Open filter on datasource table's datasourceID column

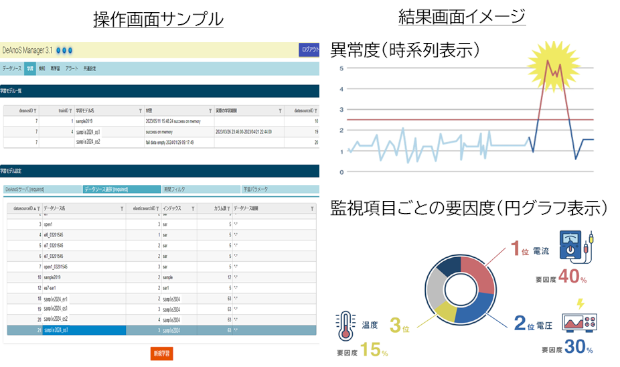[39, 208]
